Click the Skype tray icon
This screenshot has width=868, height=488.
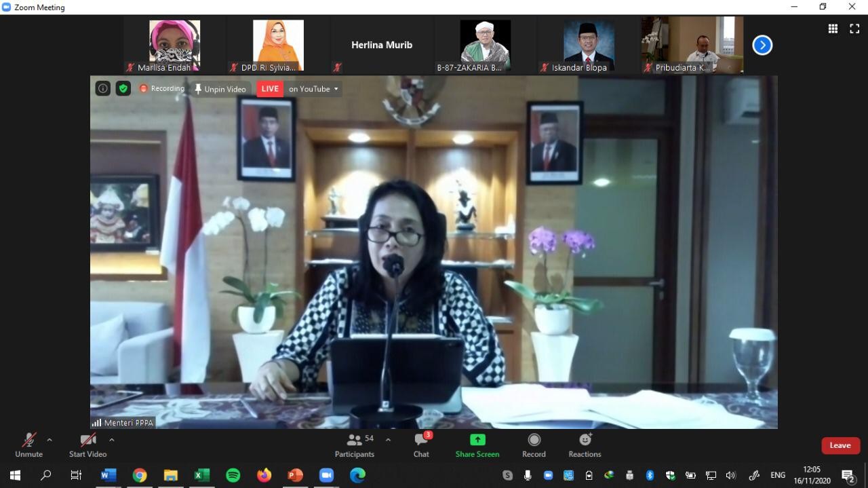click(507, 475)
